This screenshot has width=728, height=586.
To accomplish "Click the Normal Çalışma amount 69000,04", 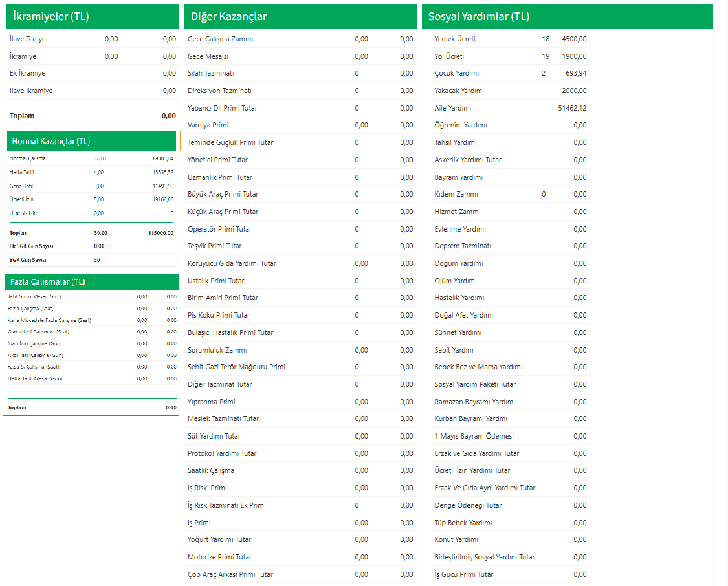I will pos(162,158).
